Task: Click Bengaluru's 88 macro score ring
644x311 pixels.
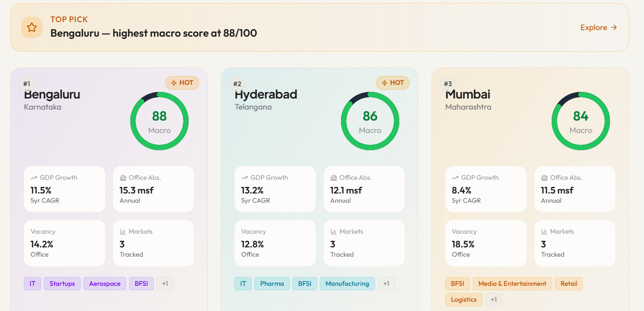Action: 159,121
